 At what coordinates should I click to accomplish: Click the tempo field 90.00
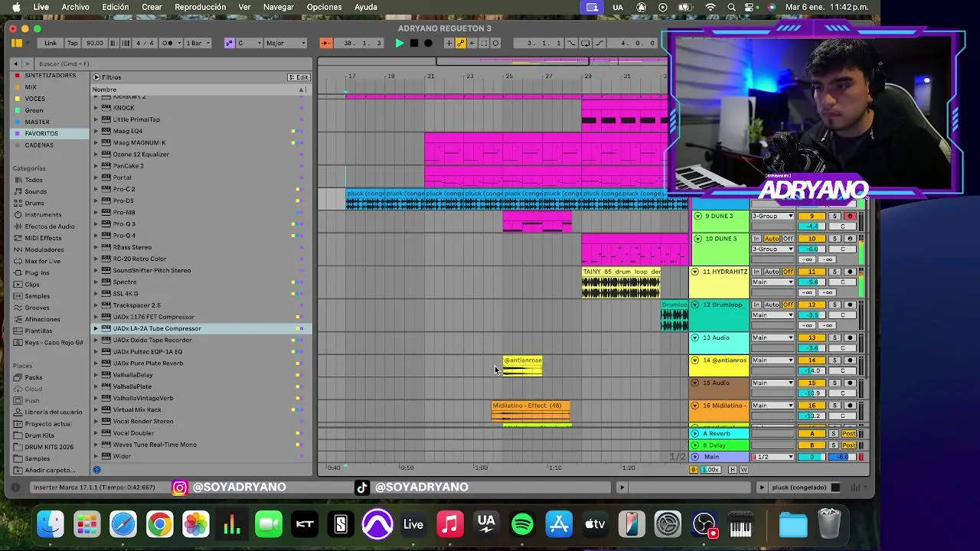click(x=94, y=43)
